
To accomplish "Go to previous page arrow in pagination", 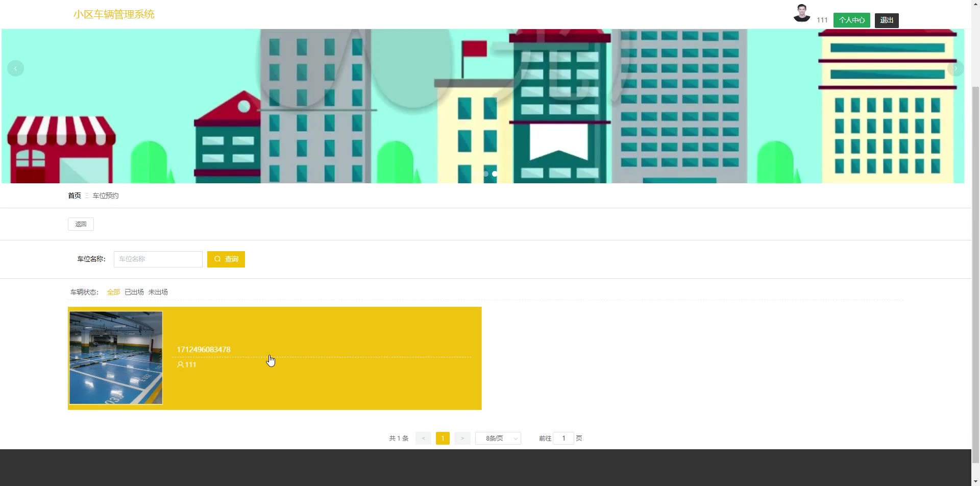I will 423,439.
